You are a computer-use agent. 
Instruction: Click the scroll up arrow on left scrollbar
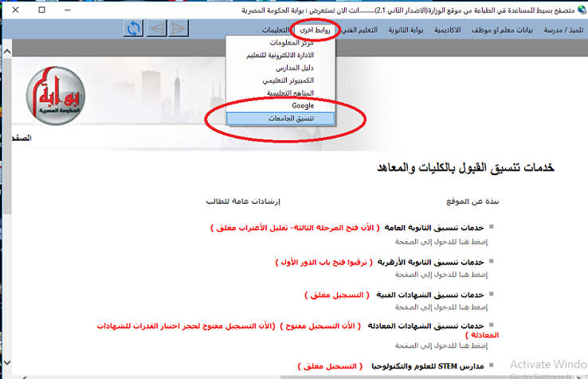6,50
